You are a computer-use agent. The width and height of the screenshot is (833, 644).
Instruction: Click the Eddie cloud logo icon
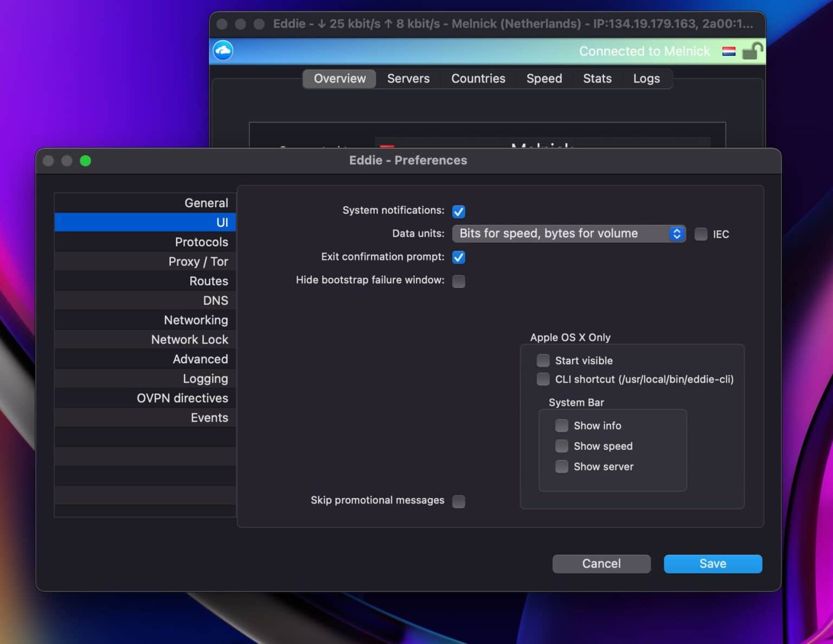(222, 50)
